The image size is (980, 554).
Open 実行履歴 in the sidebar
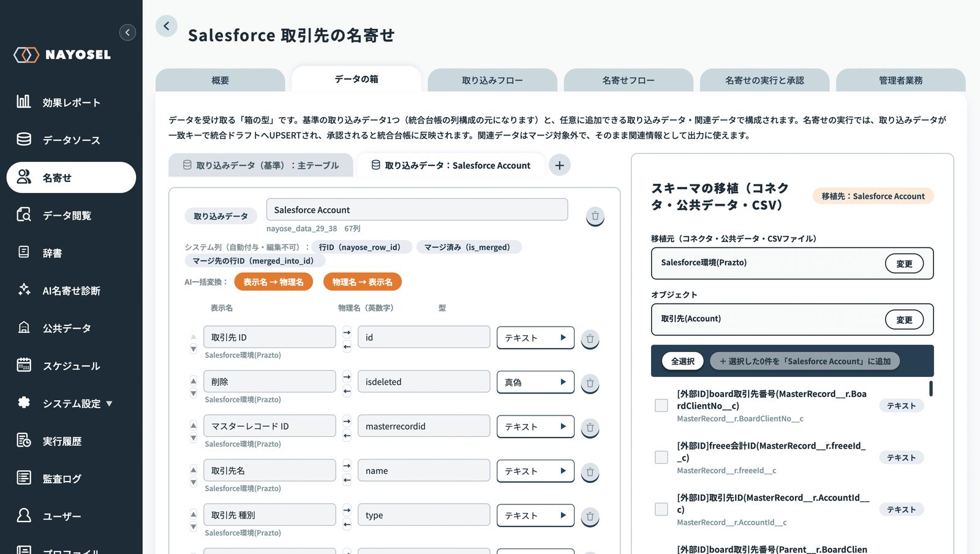click(x=71, y=441)
